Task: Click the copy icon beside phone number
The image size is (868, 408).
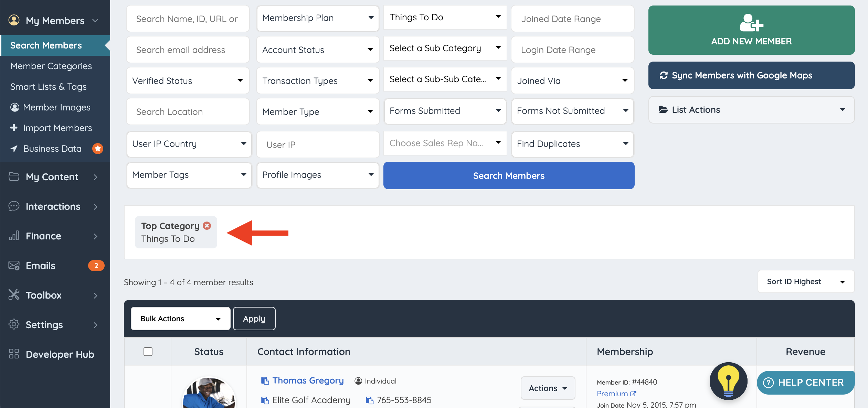Action: point(369,400)
